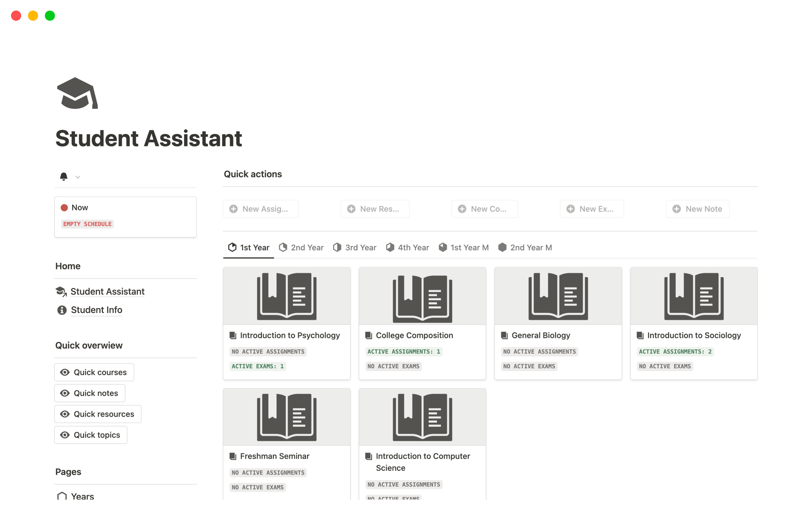Switch to the 1st Year M tab

(464, 248)
